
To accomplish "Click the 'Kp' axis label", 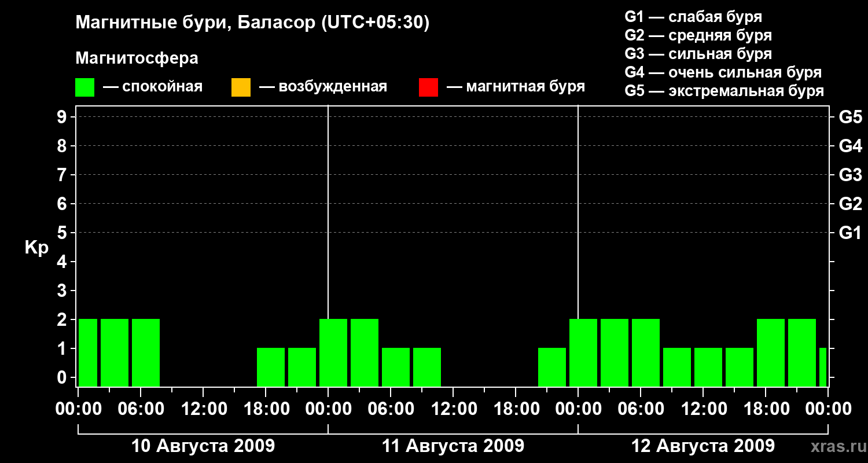I will click(36, 248).
